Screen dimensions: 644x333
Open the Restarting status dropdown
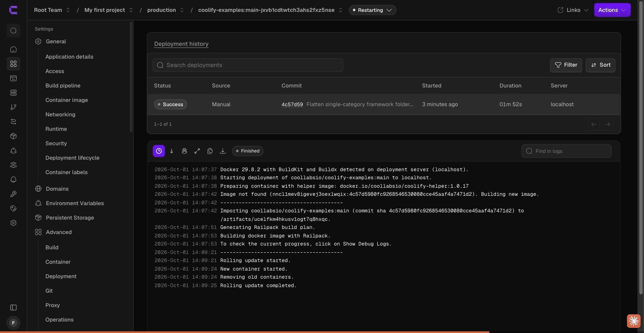(373, 10)
